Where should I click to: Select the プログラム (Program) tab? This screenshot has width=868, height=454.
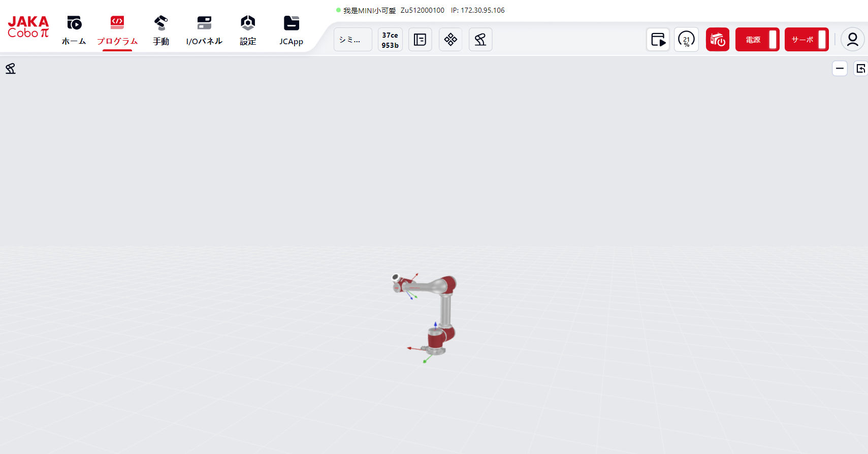(117, 31)
